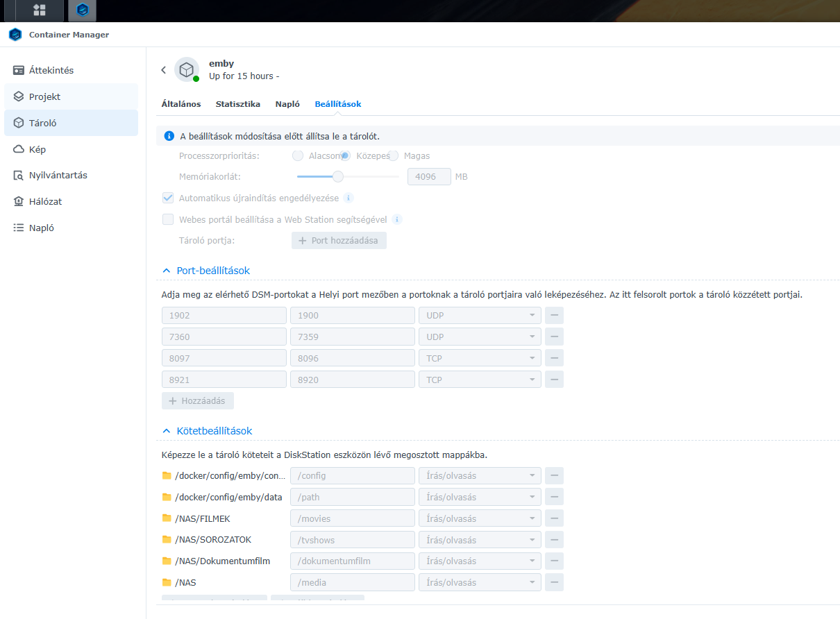Click the local port field 1902
Viewport: 840px width, 619px height.
(224, 316)
